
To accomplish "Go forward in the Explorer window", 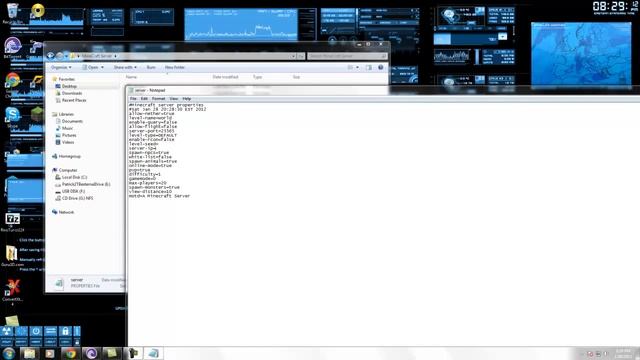I will [60, 56].
